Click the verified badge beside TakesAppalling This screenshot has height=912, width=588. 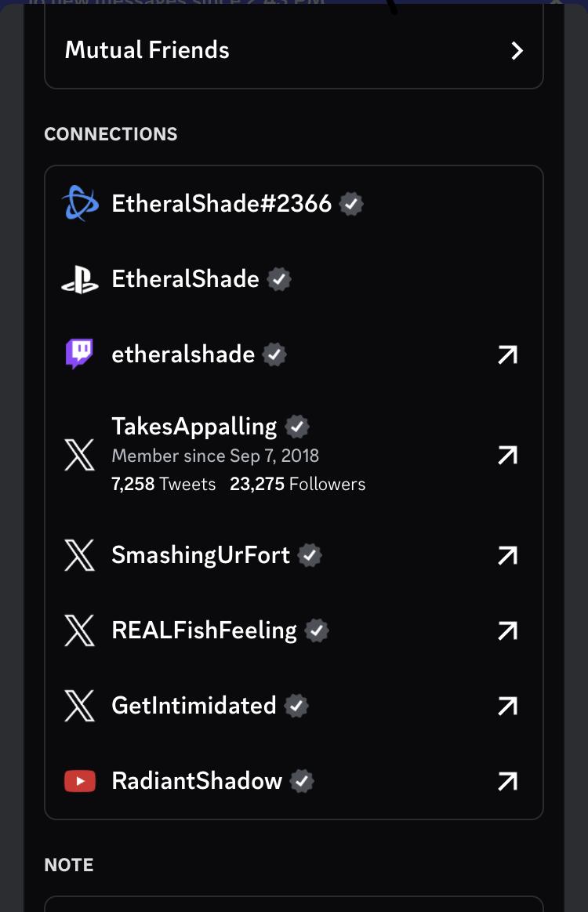coord(296,427)
